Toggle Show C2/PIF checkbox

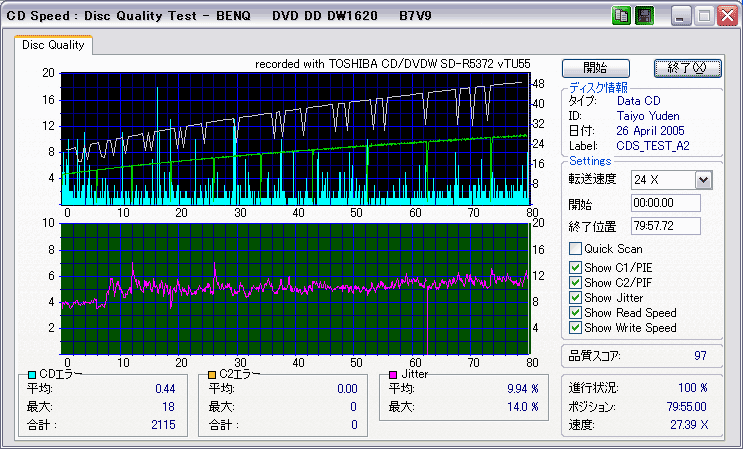click(575, 282)
